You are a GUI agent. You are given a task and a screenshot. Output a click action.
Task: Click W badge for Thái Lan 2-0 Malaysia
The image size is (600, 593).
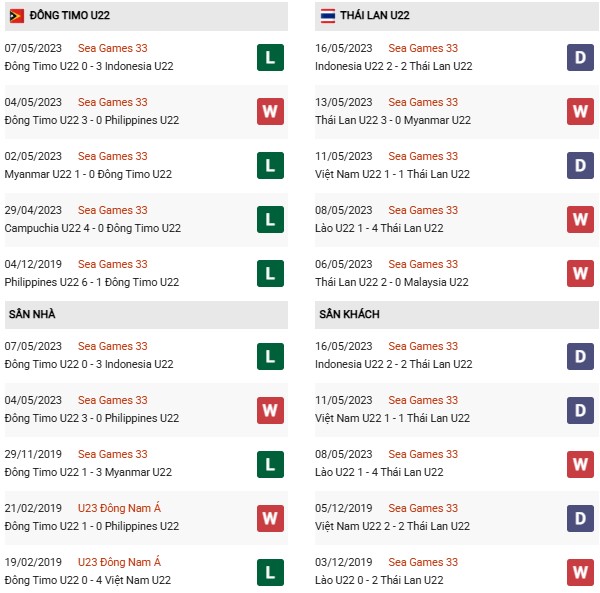tap(580, 273)
